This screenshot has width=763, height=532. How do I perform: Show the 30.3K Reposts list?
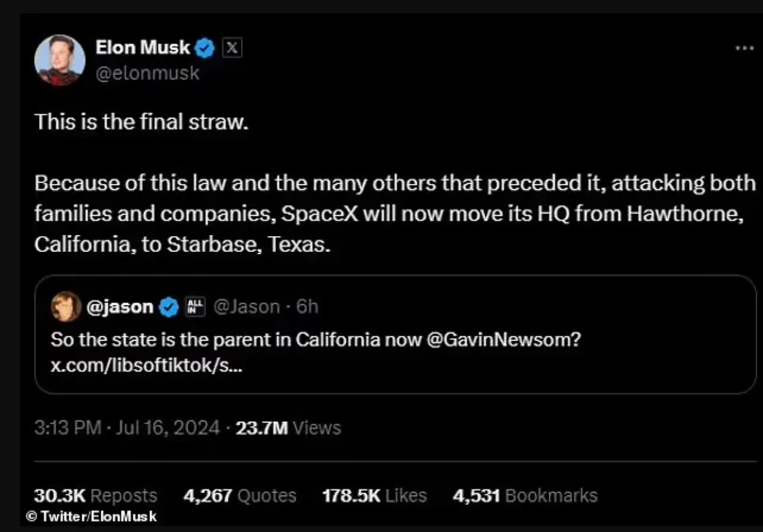95,495
